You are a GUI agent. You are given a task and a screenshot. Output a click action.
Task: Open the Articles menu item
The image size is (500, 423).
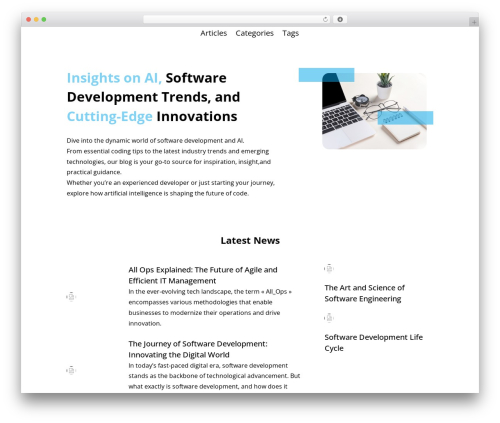tap(213, 33)
